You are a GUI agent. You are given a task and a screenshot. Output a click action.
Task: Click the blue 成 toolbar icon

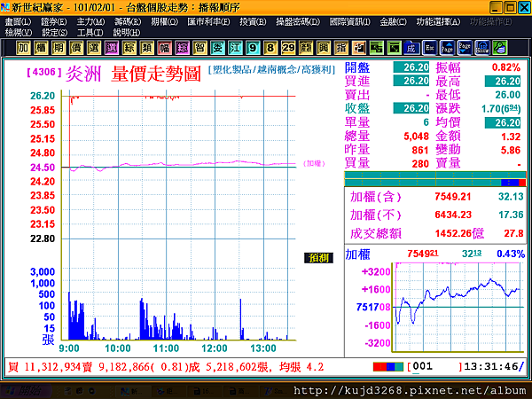tap(411, 48)
